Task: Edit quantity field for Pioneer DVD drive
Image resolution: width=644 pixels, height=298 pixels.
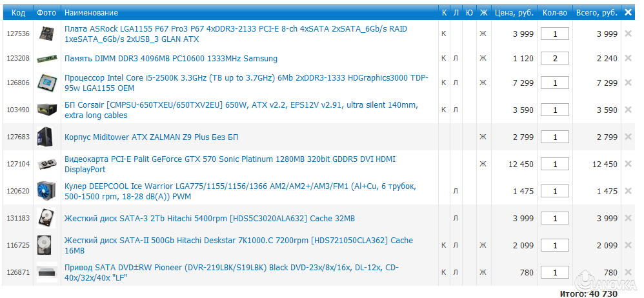Action: (555, 272)
